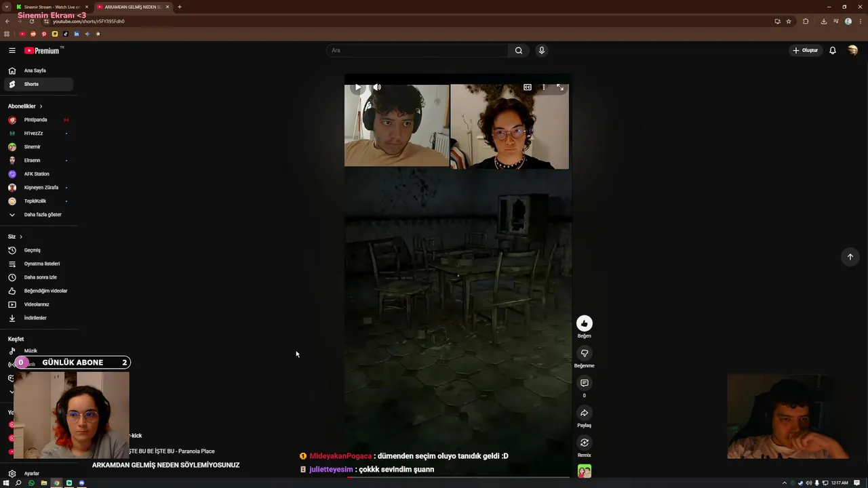Viewport: 868px width, 488px height.
Task: Like the Short with Beğen button
Action: click(x=584, y=323)
